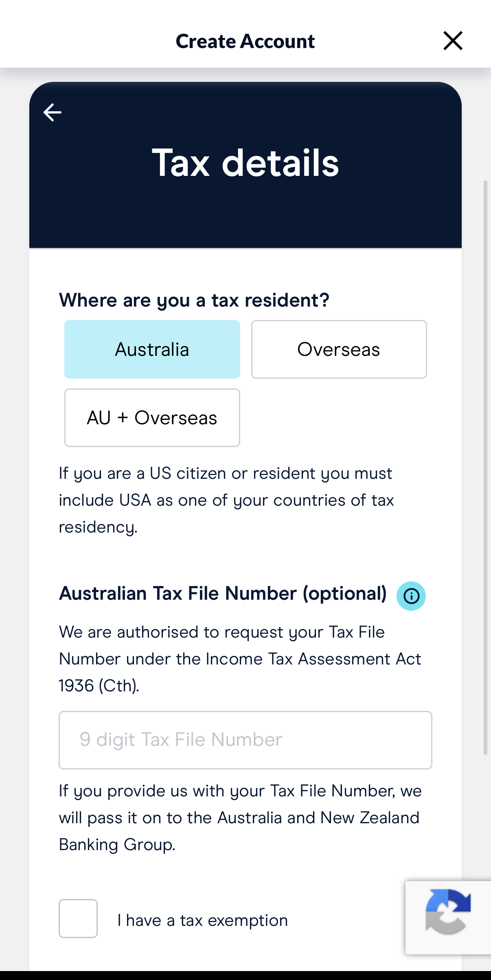Go back using the arrow icon

point(53,112)
